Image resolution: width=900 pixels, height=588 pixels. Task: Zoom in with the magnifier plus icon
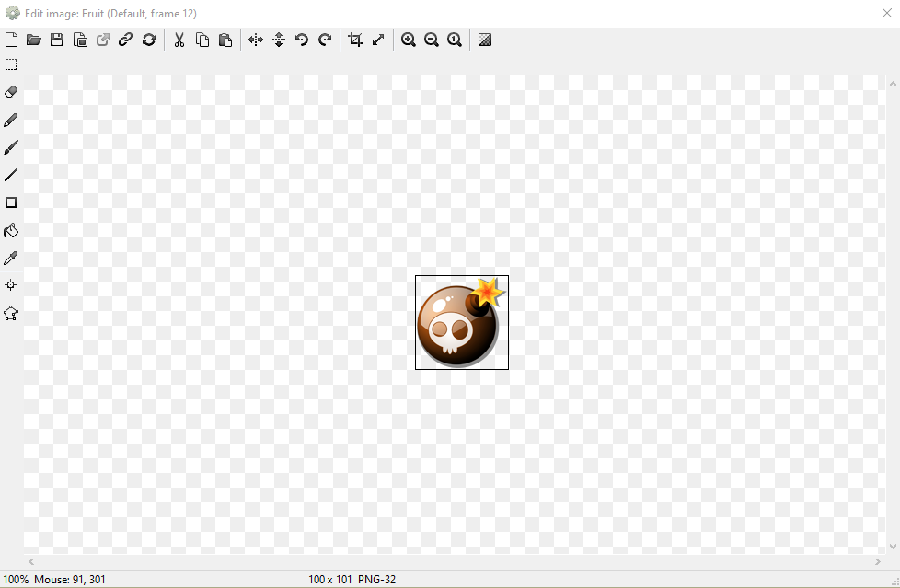click(x=409, y=40)
